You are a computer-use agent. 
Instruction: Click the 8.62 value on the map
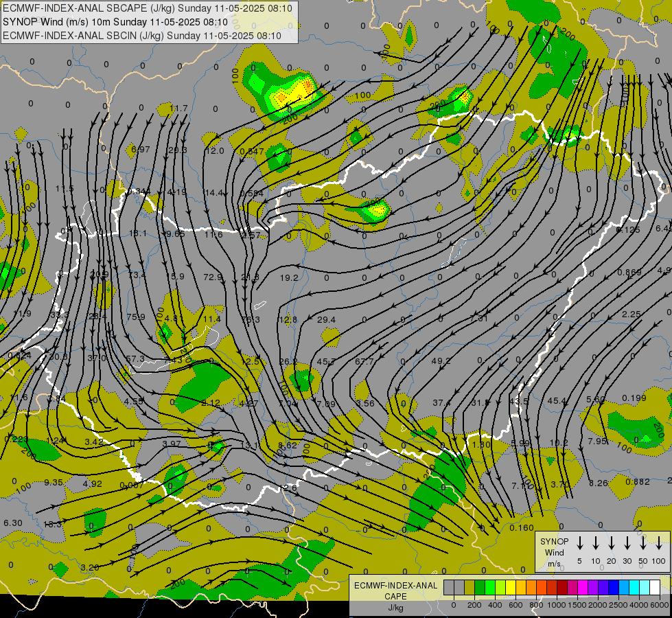pyautogui.click(x=287, y=445)
